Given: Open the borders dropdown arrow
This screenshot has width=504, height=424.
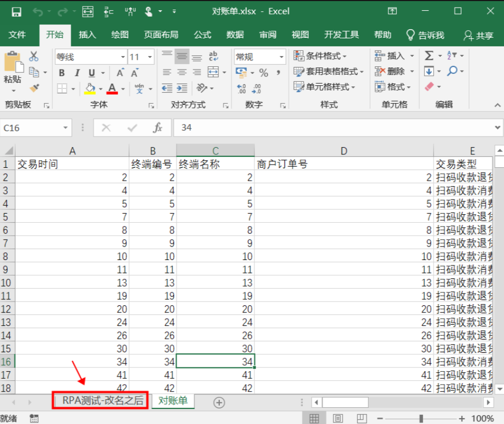Looking at the screenshot, I should (x=73, y=89).
